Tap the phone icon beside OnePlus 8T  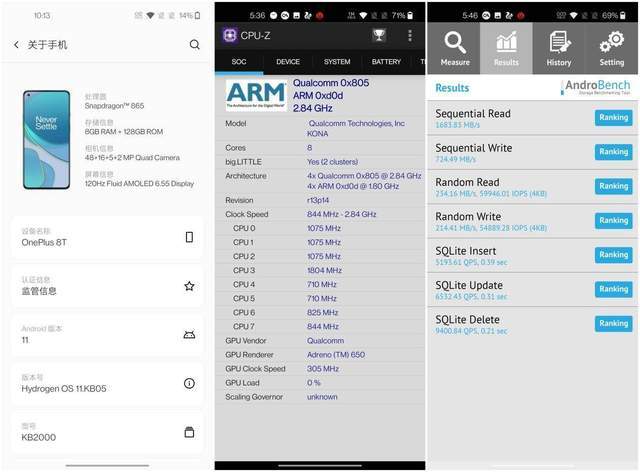point(189,237)
